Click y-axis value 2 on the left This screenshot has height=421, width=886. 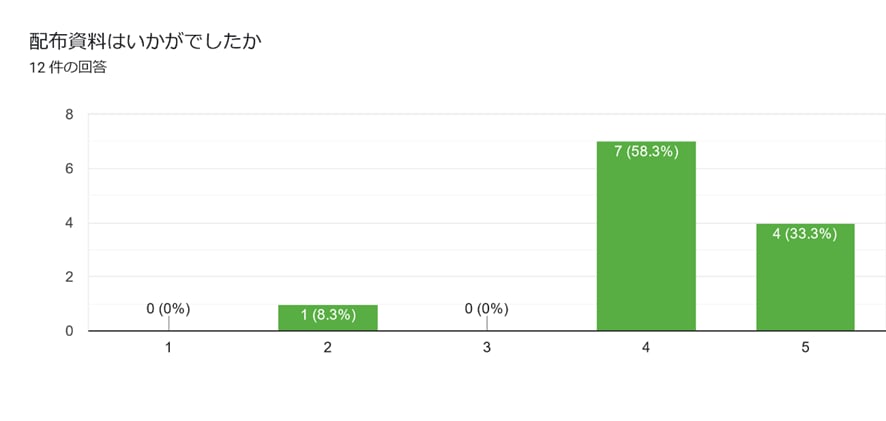pyautogui.click(x=69, y=277)
